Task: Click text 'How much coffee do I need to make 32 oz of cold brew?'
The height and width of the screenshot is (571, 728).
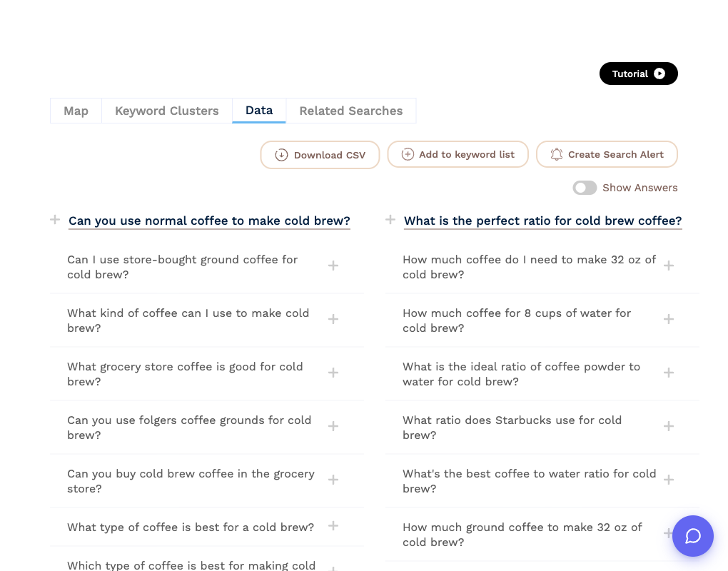Action: pyautogui.click(x=530, y=267)
